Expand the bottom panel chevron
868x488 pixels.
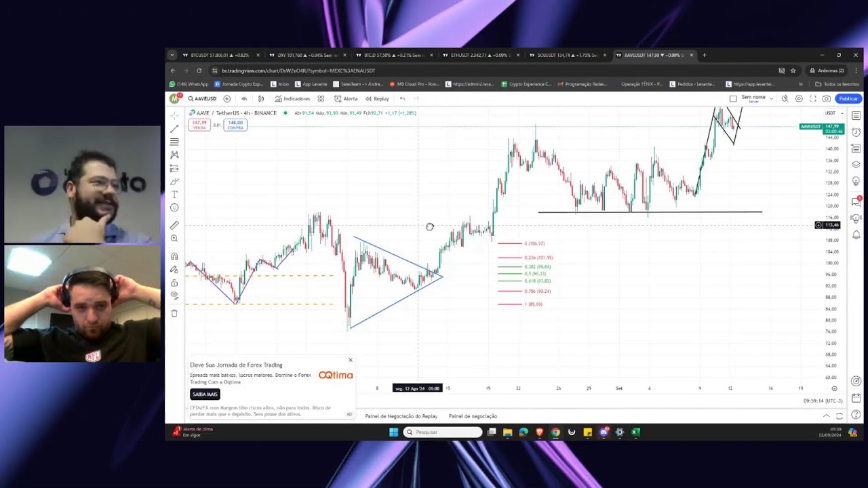pyautogui.click(x=826, y=416)
